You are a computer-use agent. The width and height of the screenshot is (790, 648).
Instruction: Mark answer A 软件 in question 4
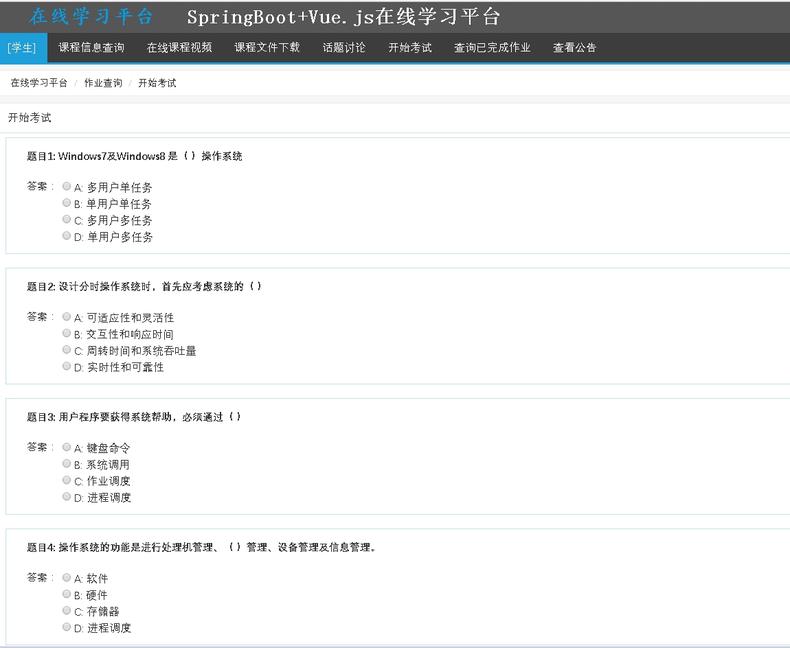pos(67,577)
